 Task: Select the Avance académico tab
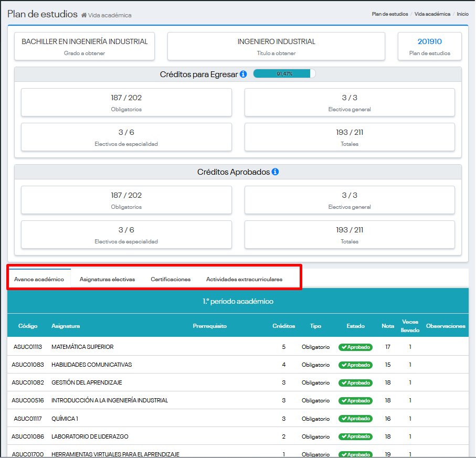click(39, 279)
